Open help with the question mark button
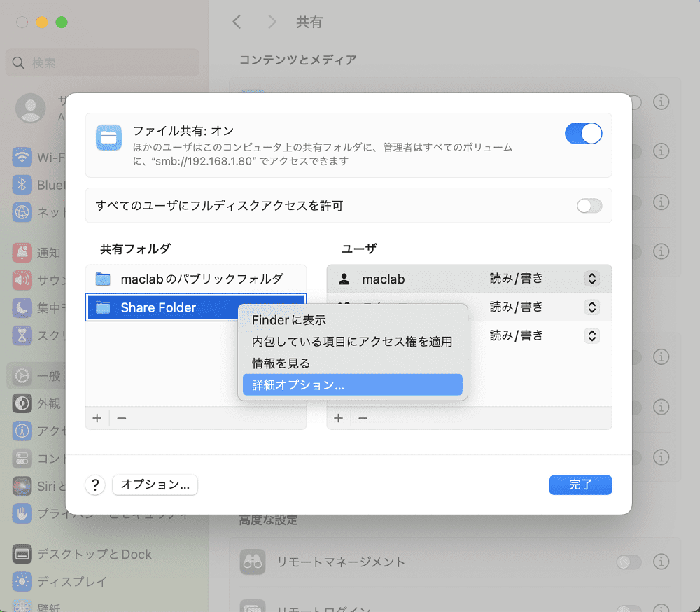The height and width of the screenshot is (612, 700). click(95, 485)
